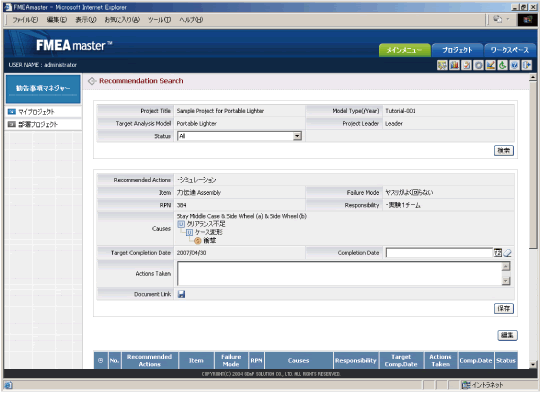Open the bar chart toolbar icon
The width and height of the screenshot is (540, 393).
click(454, 65)
